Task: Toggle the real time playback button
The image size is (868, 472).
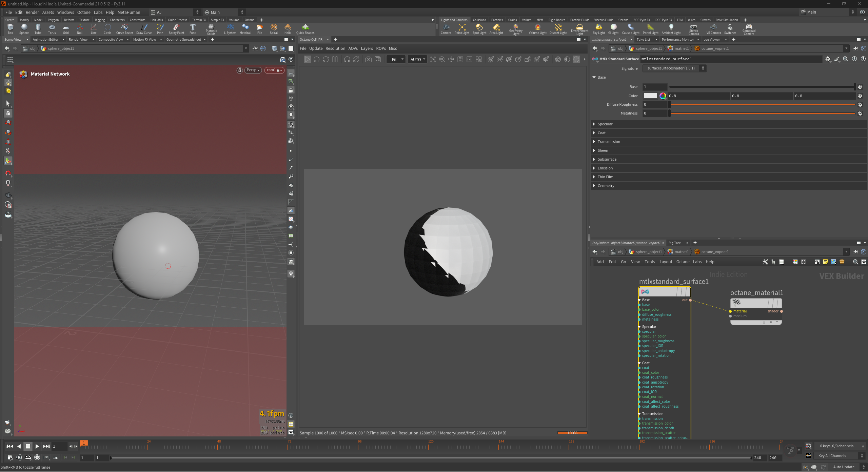Action: [37, 457]
